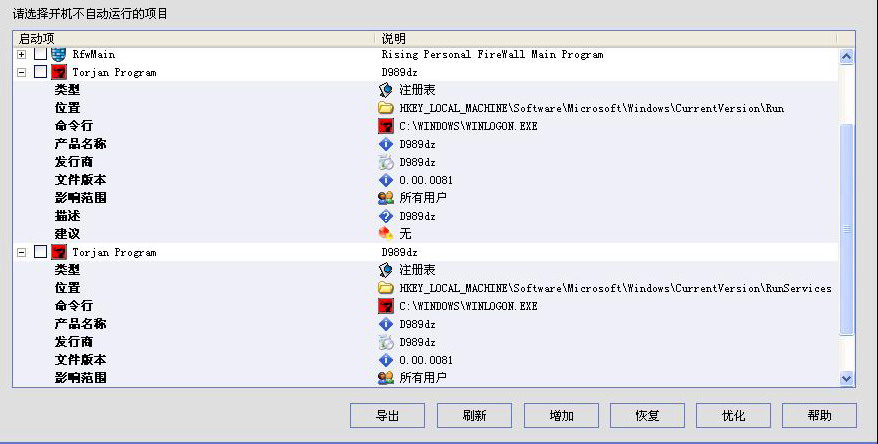Click the list scrollbar down arrow

[x=847, y=379]
